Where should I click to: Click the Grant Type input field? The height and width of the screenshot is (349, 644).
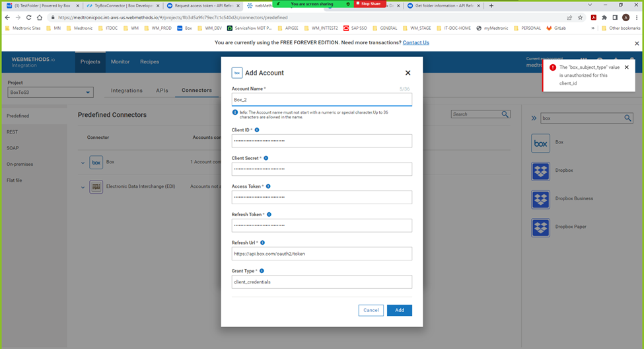click(322, 282)
